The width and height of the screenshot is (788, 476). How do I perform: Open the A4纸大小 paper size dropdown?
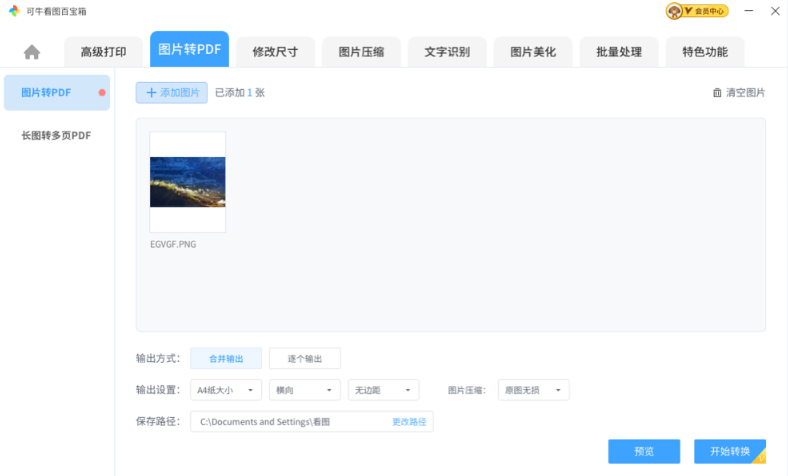(x=226, y=390)
